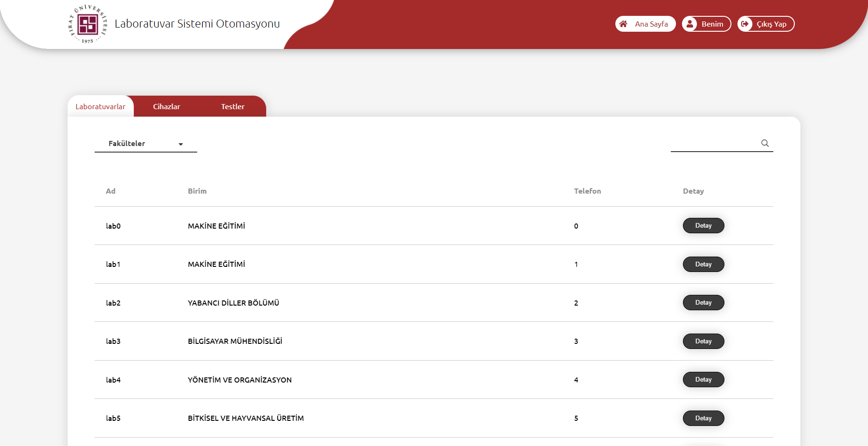Image resolution: width=868 pixels, height=446 pixels.
Task: View Detay for lab0
Action: (703, 226)
